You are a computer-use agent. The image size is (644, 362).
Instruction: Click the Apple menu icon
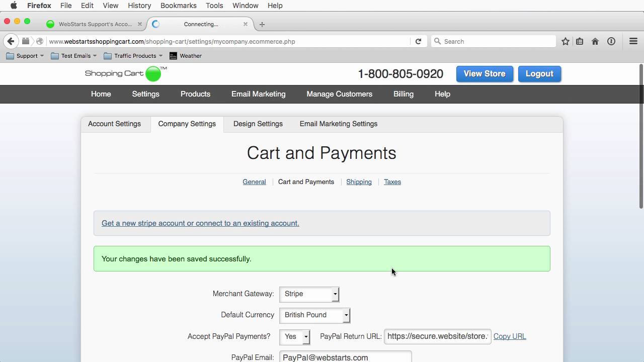(14, 6)
